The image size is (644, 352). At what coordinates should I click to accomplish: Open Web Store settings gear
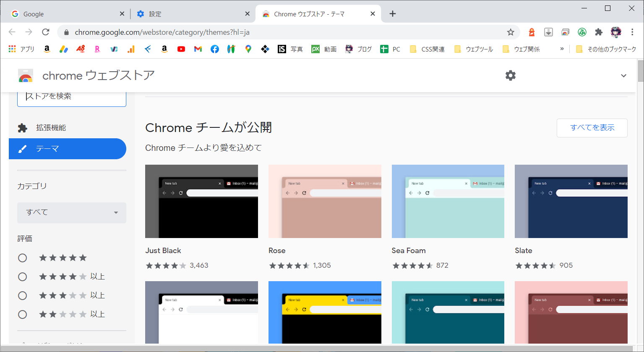[511, 75]
